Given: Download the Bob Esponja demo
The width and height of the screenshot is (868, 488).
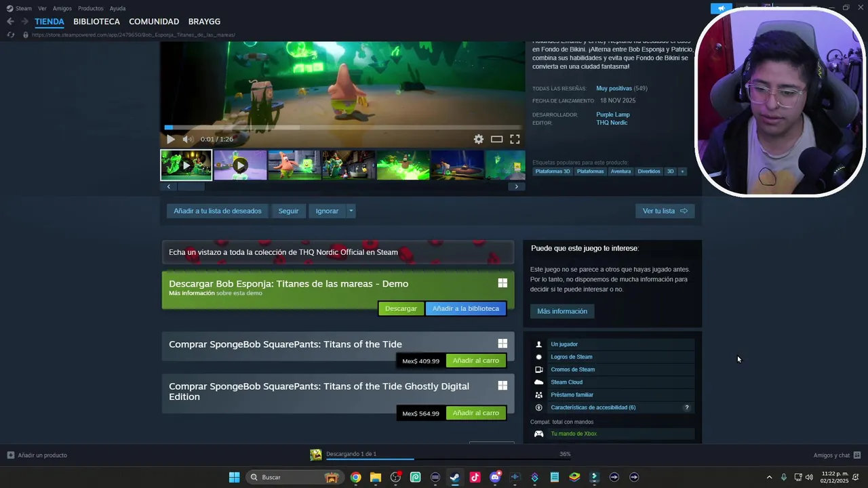Looking at the screenshot, I should pos(401,308).
